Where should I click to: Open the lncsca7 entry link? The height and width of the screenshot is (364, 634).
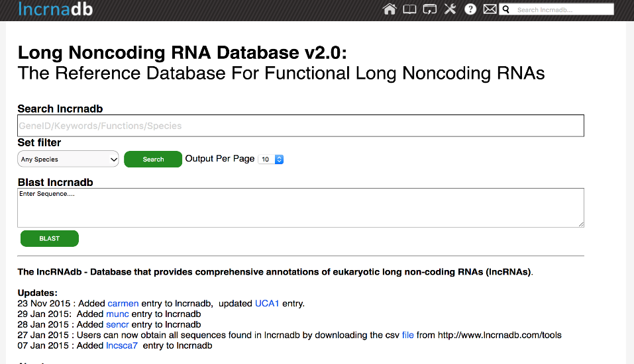(x=122, y=346)
